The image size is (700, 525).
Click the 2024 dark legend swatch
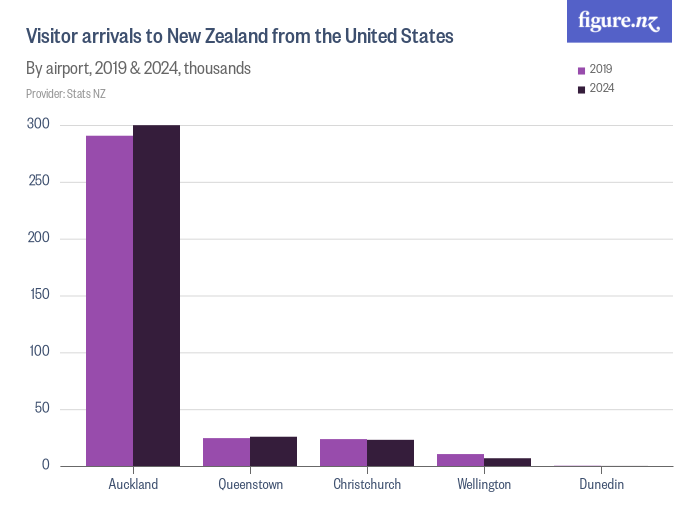click(581, 89)
